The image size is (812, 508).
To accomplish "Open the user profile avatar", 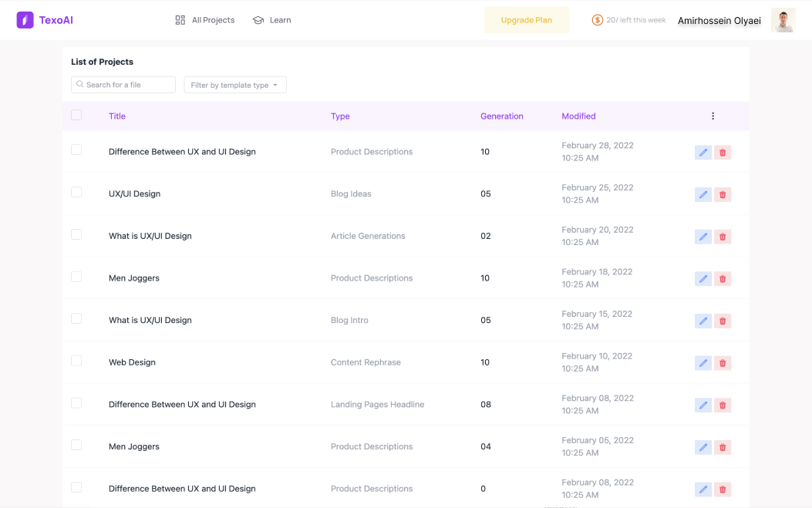I will 783,20.
